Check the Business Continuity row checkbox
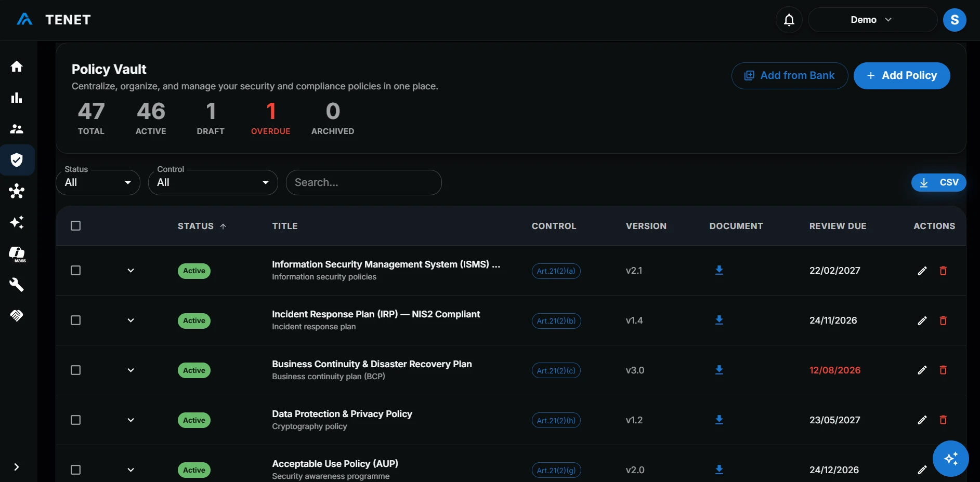 tap(76, 370)
